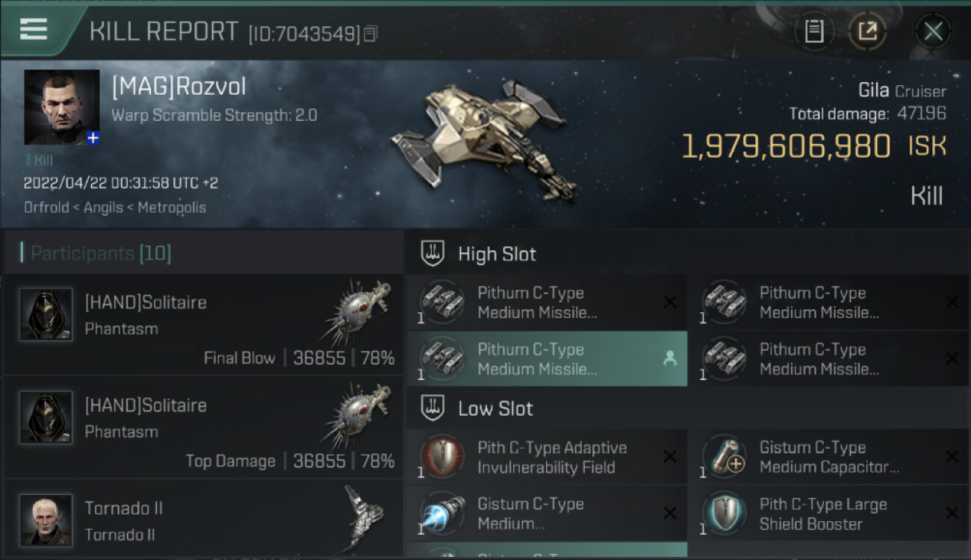Viewport: 971px width, 560px height.
Task: Add Rozvol as contact via plus badge
Action: click(x=93, y=138)
